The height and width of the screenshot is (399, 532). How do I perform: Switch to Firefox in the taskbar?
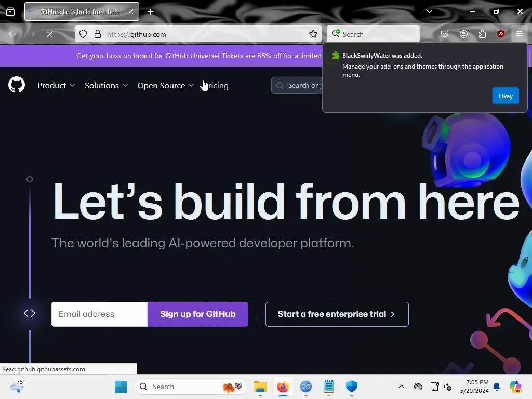click(x=283, y=387)
